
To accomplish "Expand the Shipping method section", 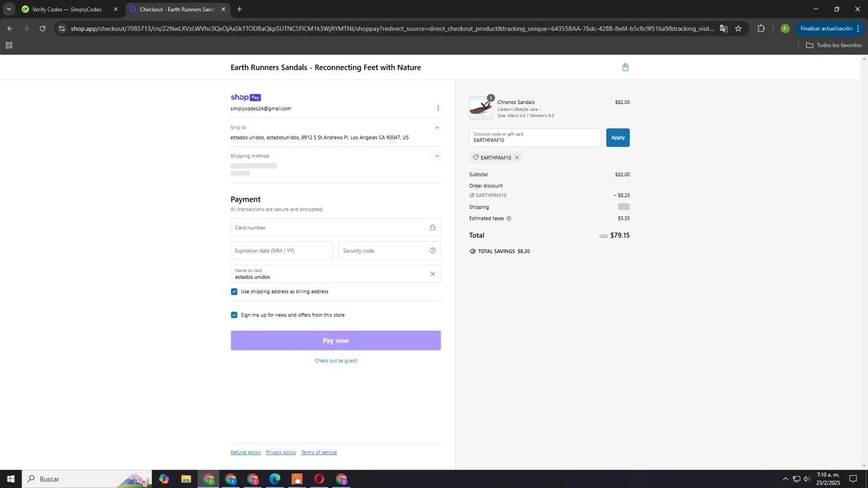I will tap(437, 156).
